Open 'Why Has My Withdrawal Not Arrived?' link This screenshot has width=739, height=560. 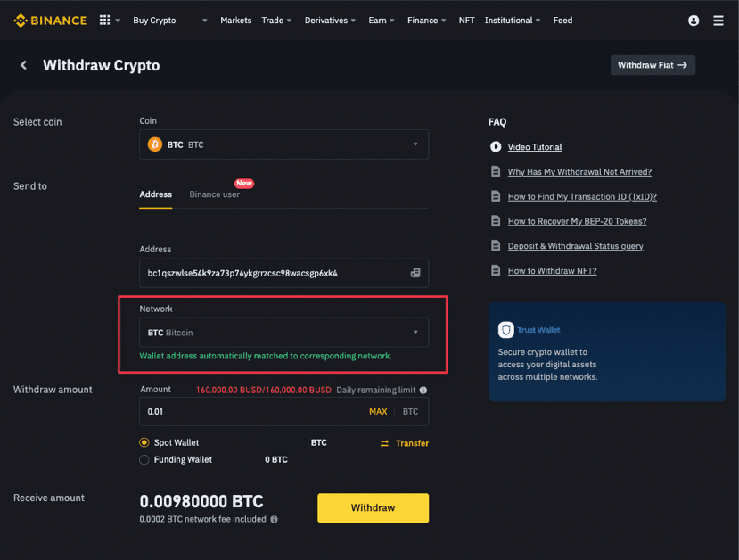click(x=579, y=172)
